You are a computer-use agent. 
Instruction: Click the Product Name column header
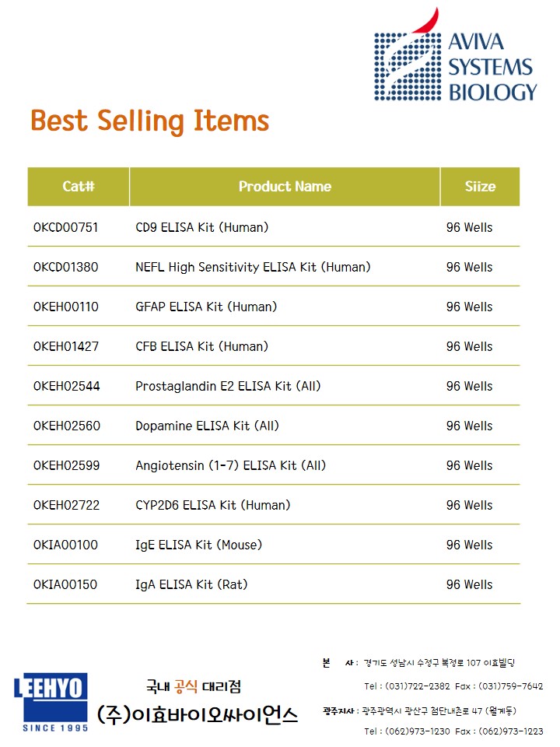point(285,187)
